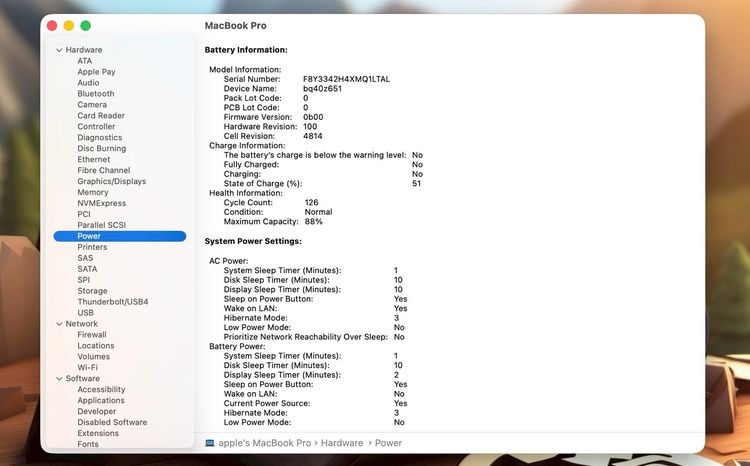Open Thunderbolt/USB4 information
The image size is (750, 466).
tap(113, 302)
